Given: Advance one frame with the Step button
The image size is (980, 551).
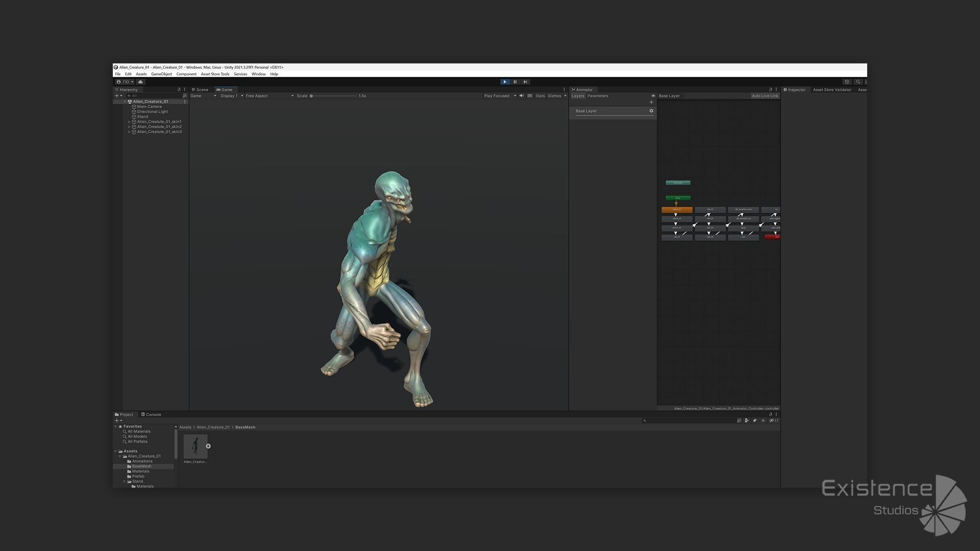Looking at the screenshot, I should click(x=525, y=82).
